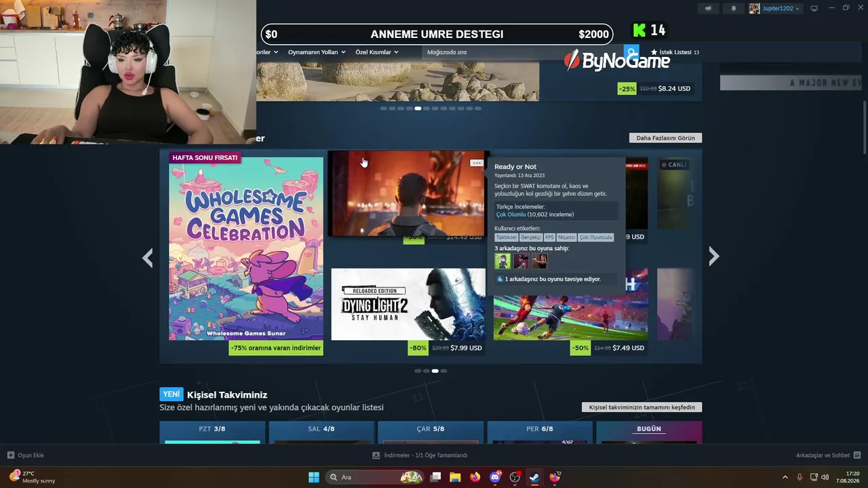Open File Explorer from the taskbar
The image size is (868, 488).
click(455, 477)
